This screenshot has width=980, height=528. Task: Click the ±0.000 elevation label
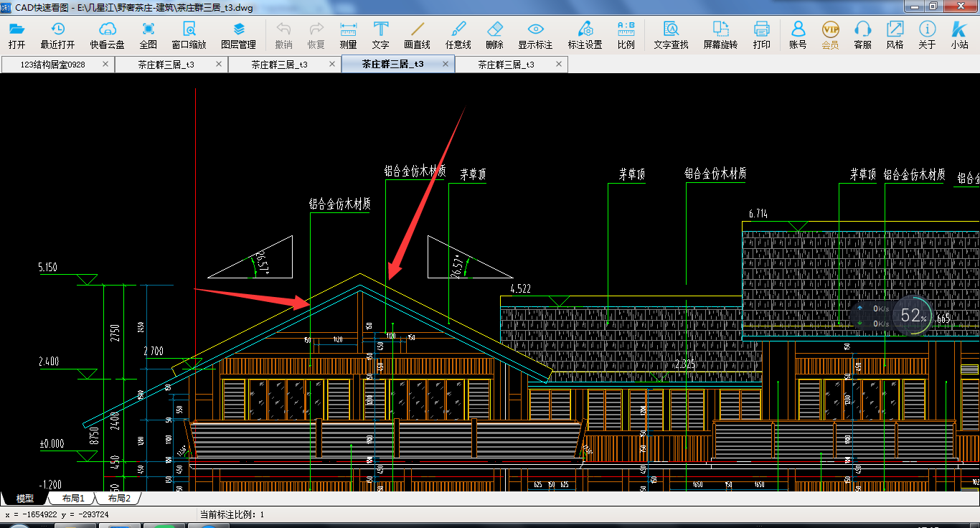click(x=51, y=443)
